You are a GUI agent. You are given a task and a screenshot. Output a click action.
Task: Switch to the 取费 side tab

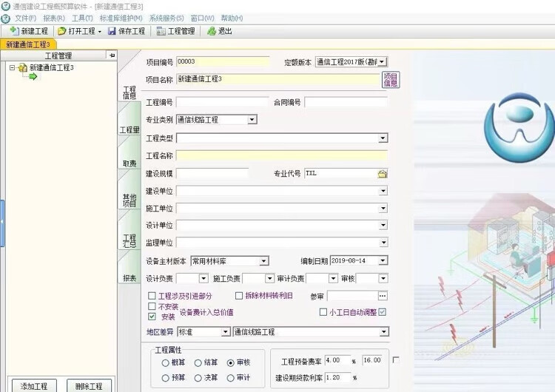click(x=129, y=163)
